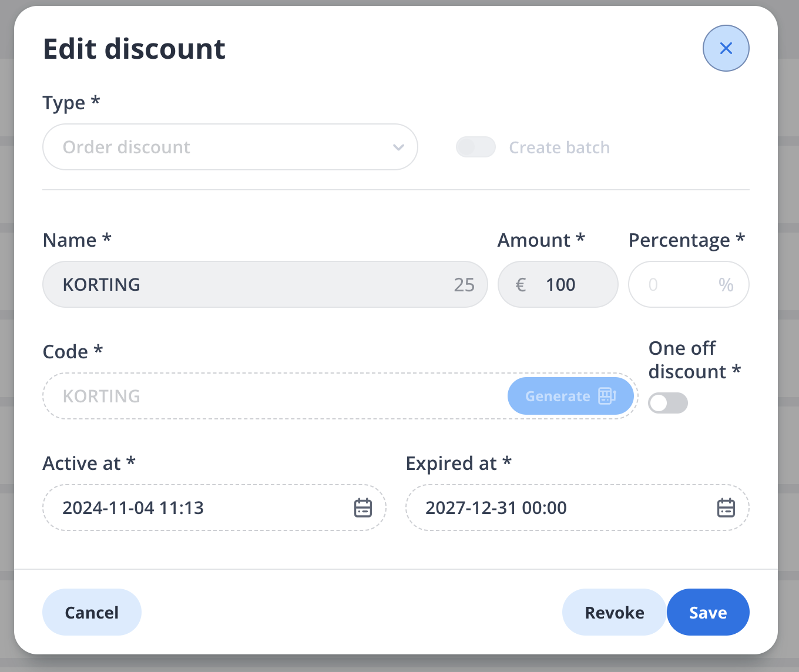Click the Active at date field
This screenshot has height=672, width=799.
point(200,508)
